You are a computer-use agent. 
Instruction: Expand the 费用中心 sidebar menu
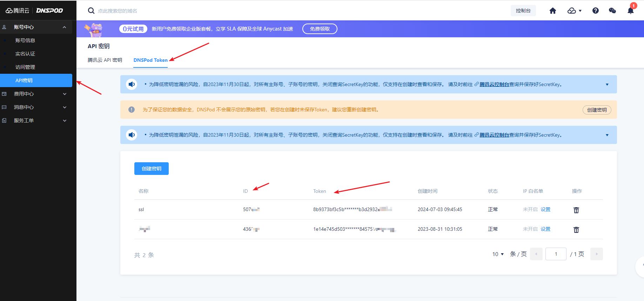(64, 94)
